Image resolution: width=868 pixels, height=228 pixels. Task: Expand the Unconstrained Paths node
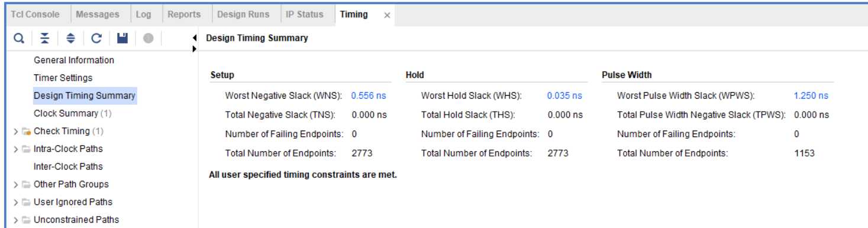point(15,220)
